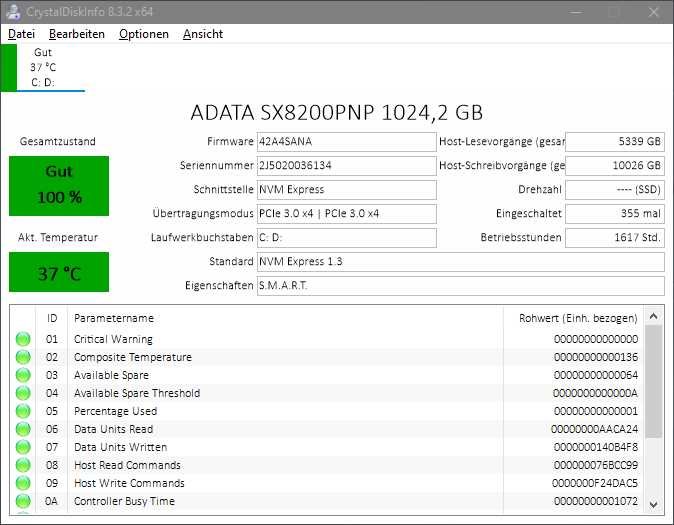Open the Bearbeiten menu
Image resolution: width=674 pixels, height=525 pixels.
coord(77,34)
